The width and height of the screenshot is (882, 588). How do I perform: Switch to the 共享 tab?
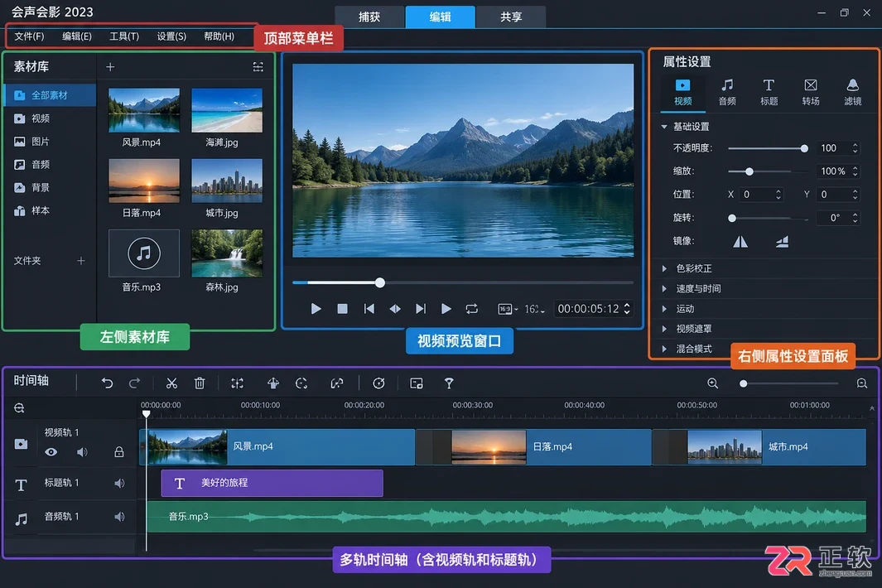511,17
